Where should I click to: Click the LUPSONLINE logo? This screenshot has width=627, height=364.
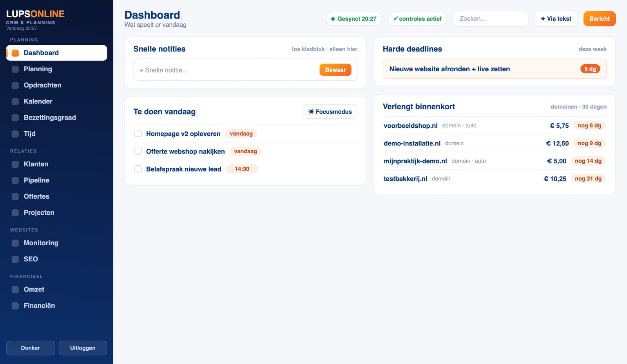click(35, 14)
